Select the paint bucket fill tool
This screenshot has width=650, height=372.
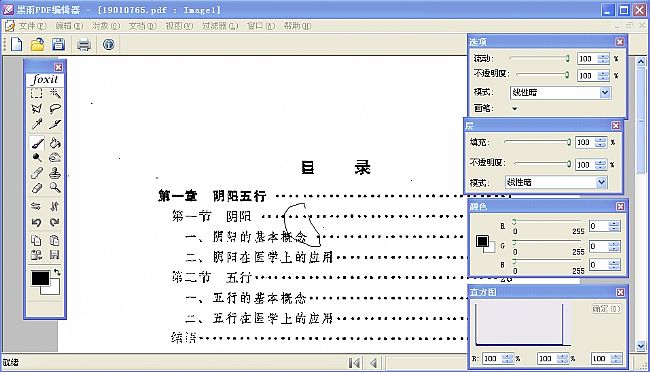tap(55, 143)
